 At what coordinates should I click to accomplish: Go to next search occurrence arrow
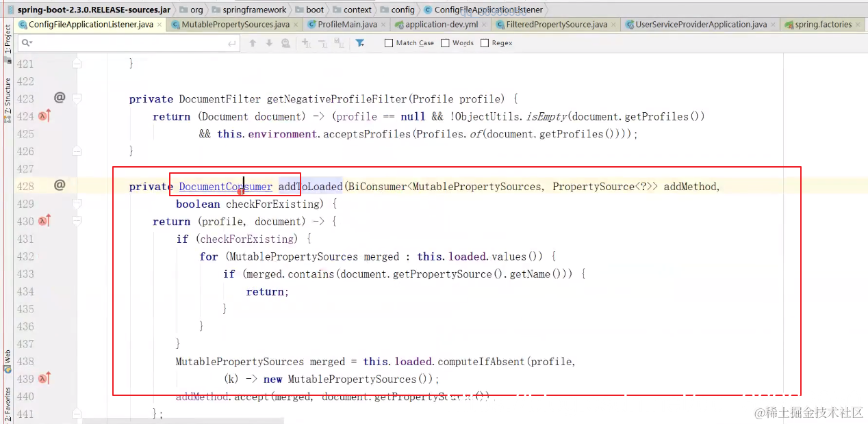pyautogui.click(x=269, y=43)
